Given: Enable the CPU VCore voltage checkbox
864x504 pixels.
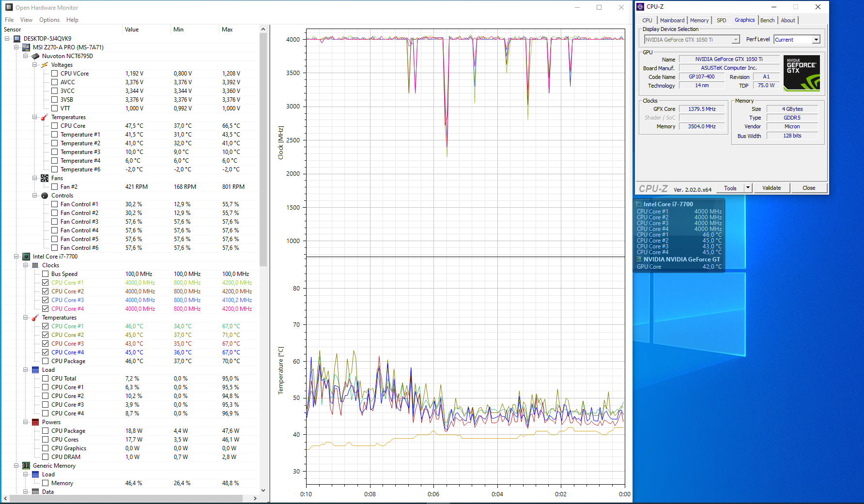Looking at the screenshot, I should (x=54, y=74).
